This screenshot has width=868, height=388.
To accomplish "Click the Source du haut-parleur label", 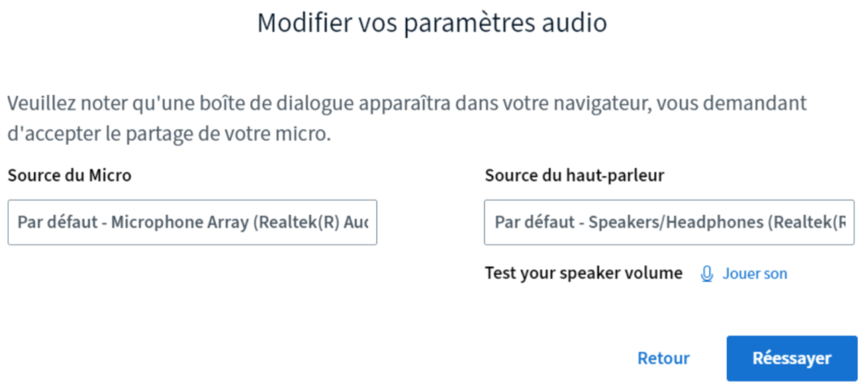I will [574, 176].
